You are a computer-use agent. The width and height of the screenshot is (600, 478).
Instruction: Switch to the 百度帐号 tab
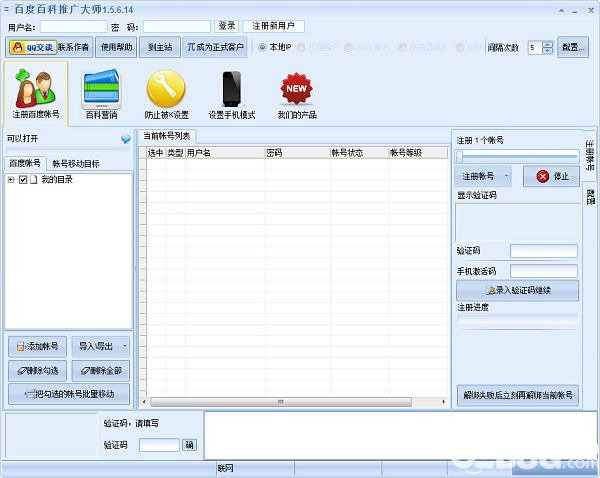pos(25,163)
